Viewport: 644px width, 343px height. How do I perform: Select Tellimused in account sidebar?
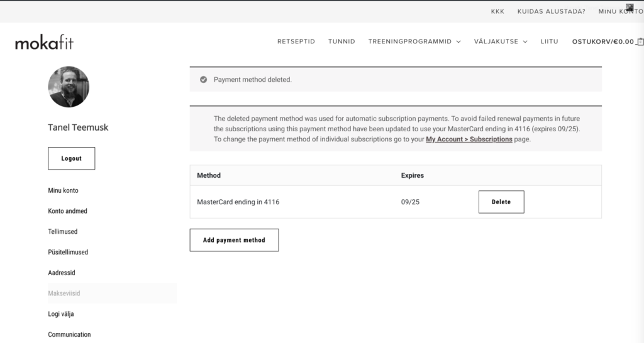pyautogui.click(x=63, y=231)
